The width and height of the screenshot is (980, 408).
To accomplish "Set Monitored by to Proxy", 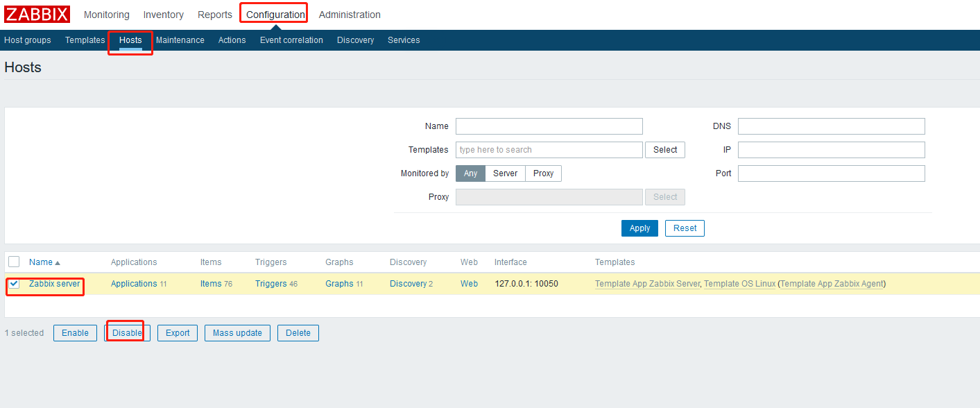I will coord(544,173).
